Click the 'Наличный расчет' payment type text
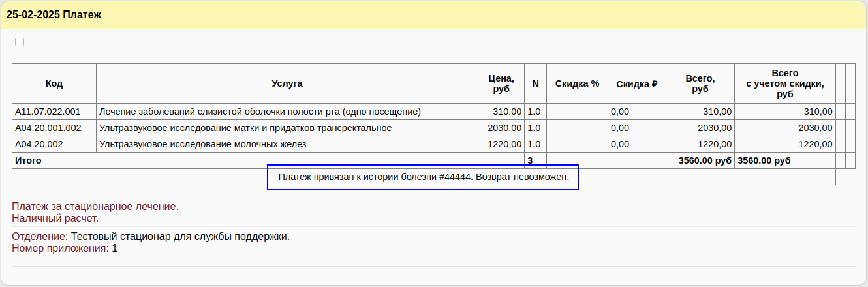Viewport: 868px width, 287px height. tap(55, 218)
